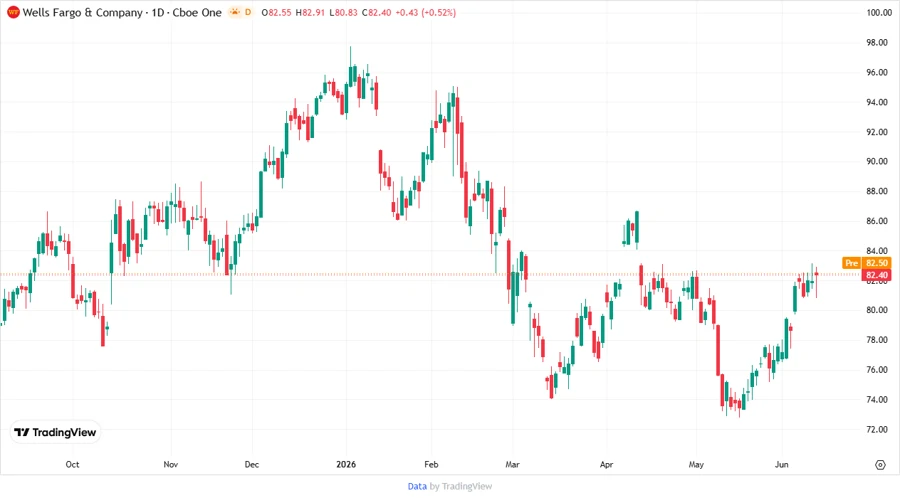Click the 100.00 price scale label
The image size is (900, 498).
pos(879,13)
